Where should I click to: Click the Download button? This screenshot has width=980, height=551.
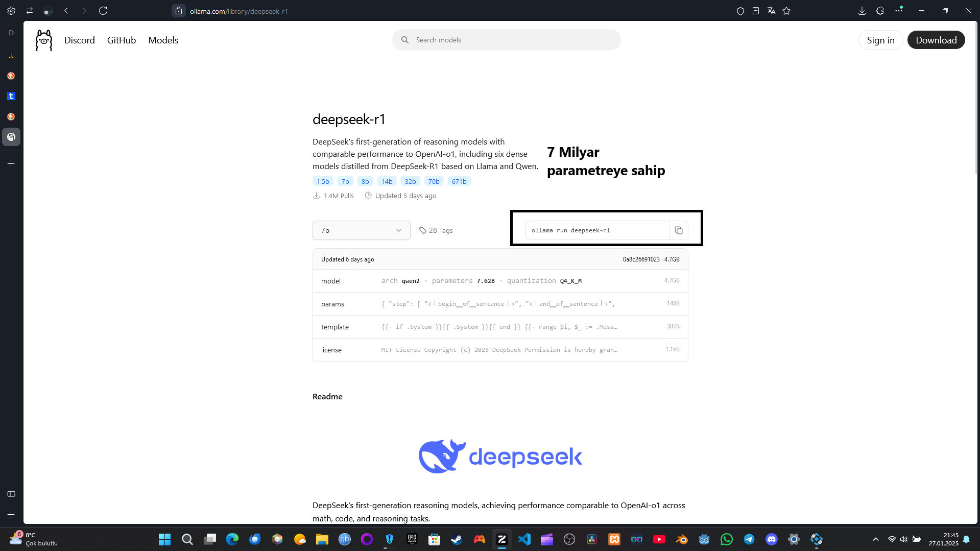[x=936, y=40]
